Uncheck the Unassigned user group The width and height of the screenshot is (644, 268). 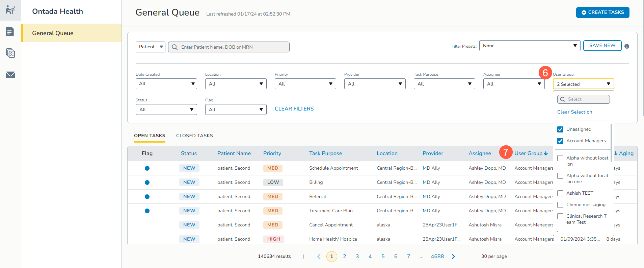tap(560, 129)
